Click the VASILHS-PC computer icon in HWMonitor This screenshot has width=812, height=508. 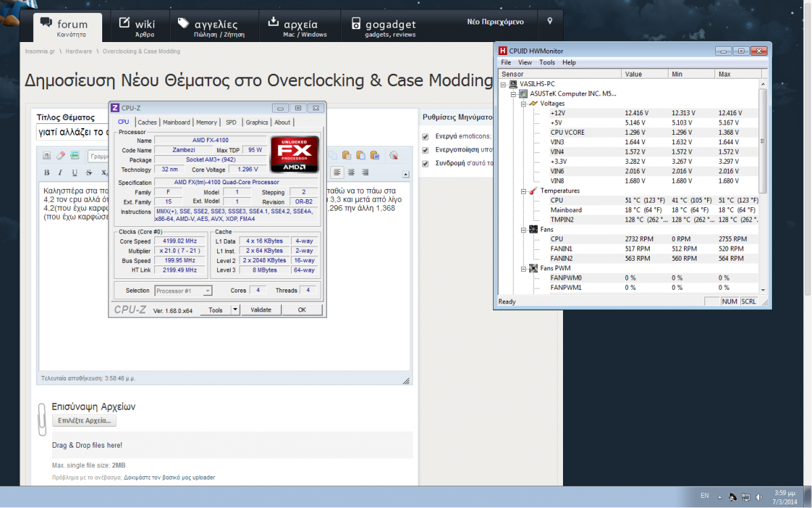pos(514,84)
